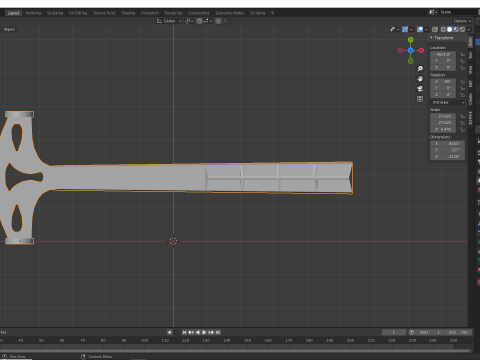This screenshot has width=480, height=360.
Task: Jump to the last frame in the timeline
Action: coord(218,332)
